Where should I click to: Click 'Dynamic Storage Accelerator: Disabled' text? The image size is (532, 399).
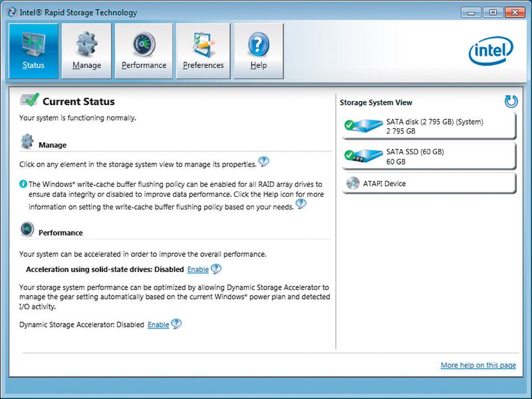[82, 325]
